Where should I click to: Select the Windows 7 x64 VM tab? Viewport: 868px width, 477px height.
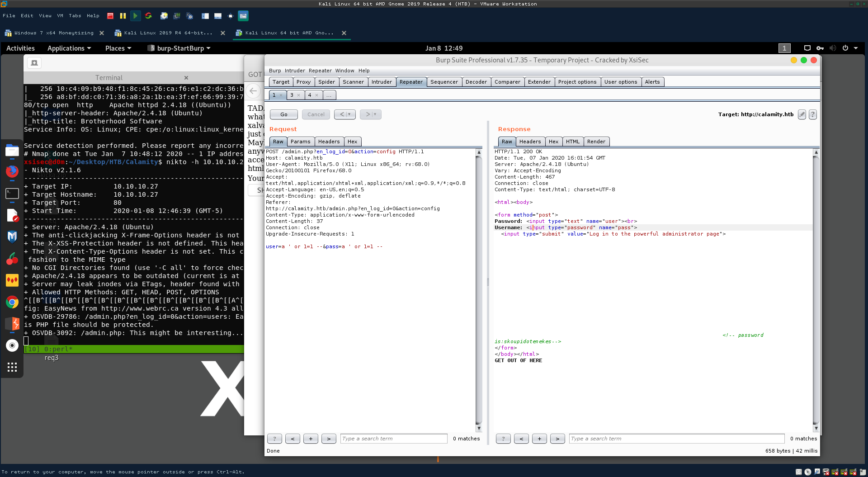54,33
